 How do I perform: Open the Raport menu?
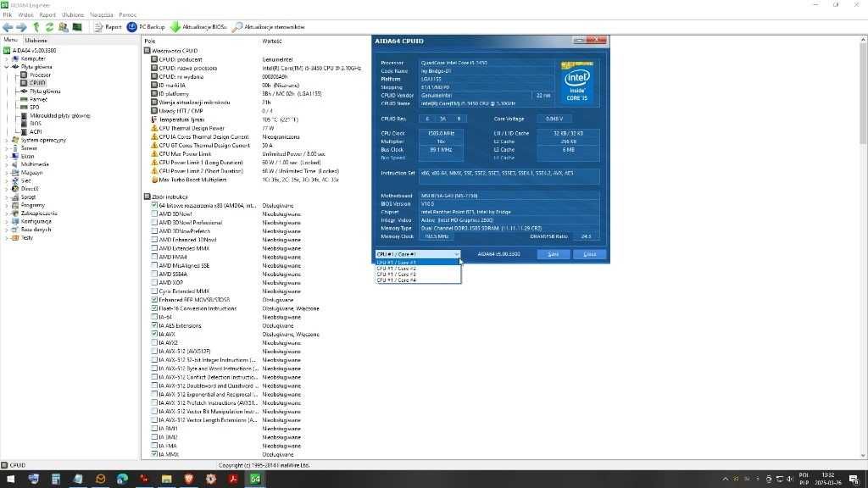[x=47, y=15]
